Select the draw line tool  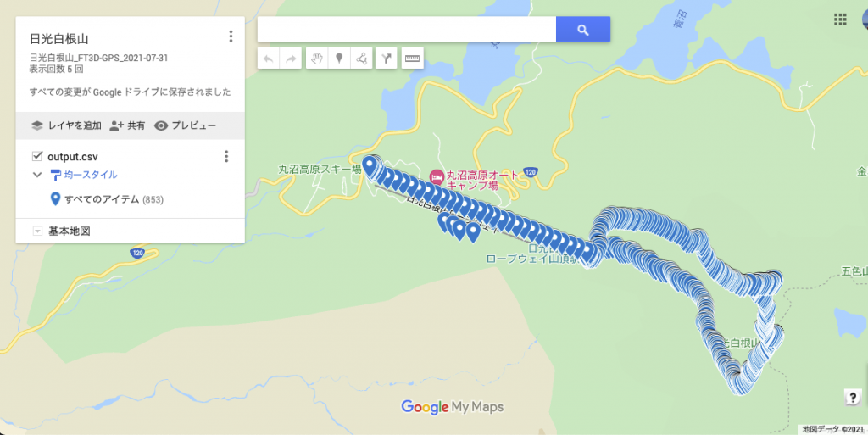pyautogui.click(x=361, y=59)
